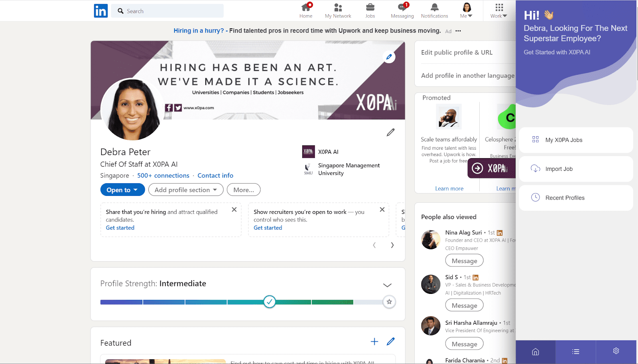Screen dimensions: 638x364
Task: Dismiss the 'open to work' card
Action: coord(382,209)
